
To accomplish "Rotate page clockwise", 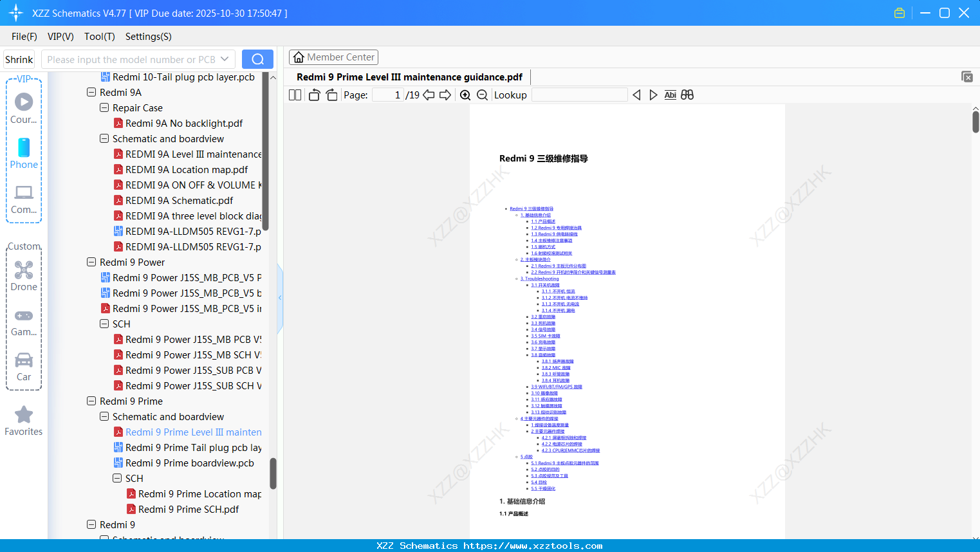I will pos(332,95).
